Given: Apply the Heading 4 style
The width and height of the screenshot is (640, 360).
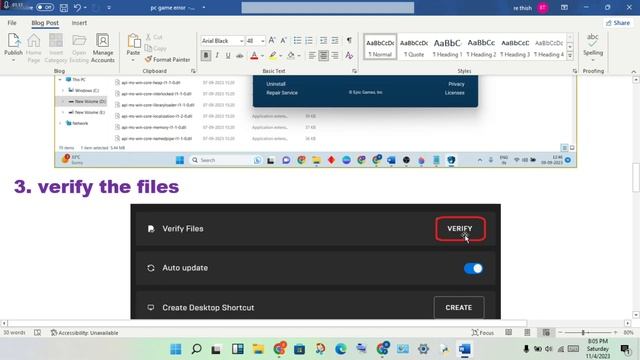Looking at the screenshot, I should [549, 47].
